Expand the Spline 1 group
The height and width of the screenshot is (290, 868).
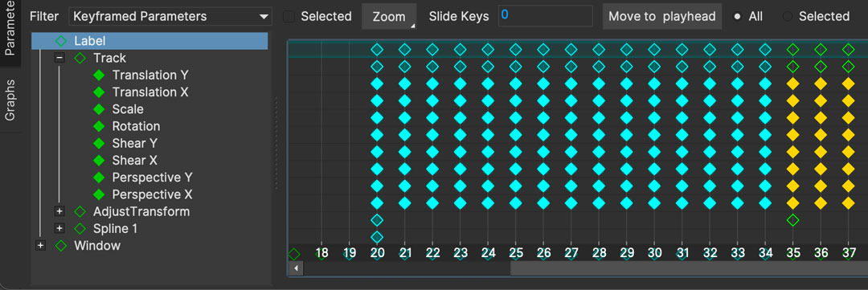[x=59, y=229]
